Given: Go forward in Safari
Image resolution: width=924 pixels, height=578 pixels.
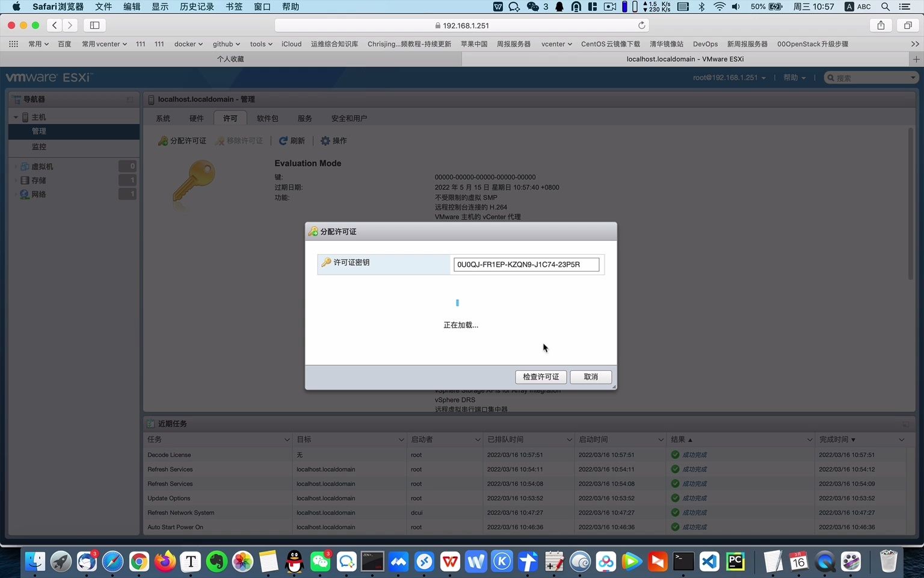Looking at the screenshot, I should pyautogui.click(x=70, y=25).
